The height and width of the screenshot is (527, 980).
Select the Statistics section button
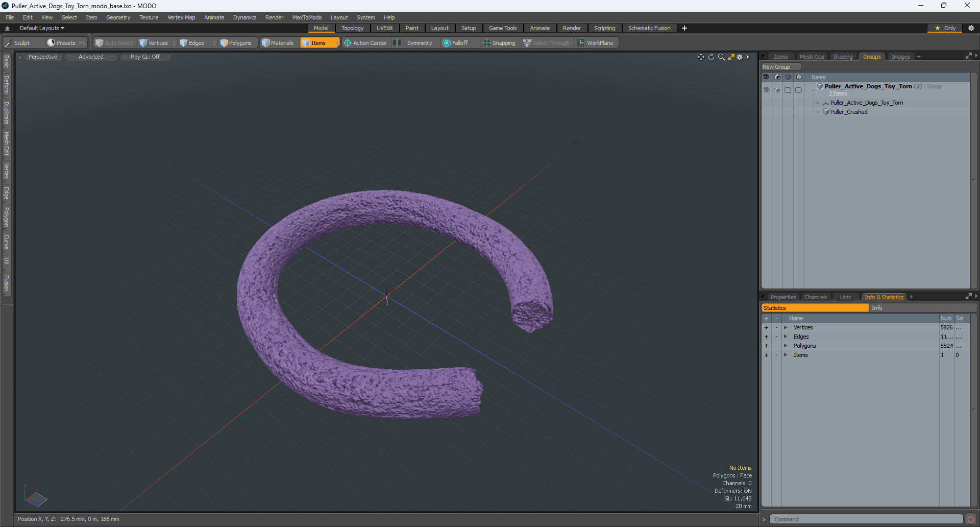tap(815, 308)
